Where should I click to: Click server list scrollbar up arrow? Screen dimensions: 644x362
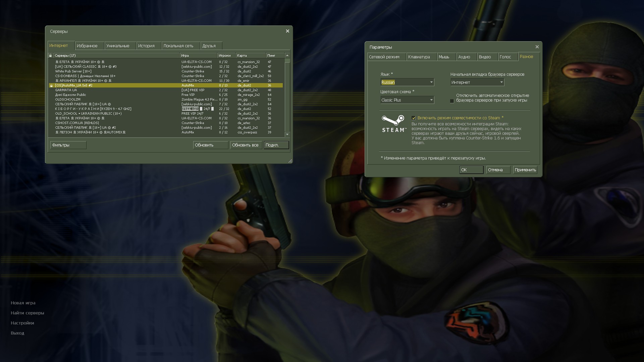(x=287, y=55)
